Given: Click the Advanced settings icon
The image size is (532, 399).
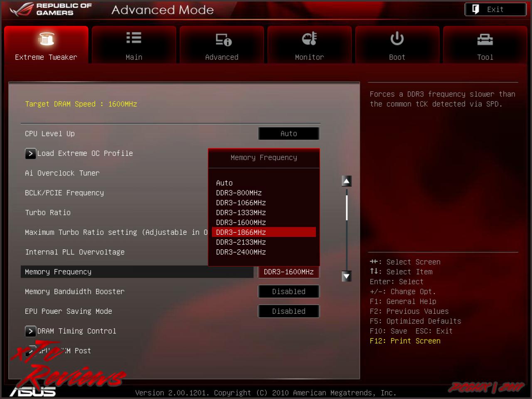Looking at the screenshot, I should pyautogui.click(x=223, y=39).
